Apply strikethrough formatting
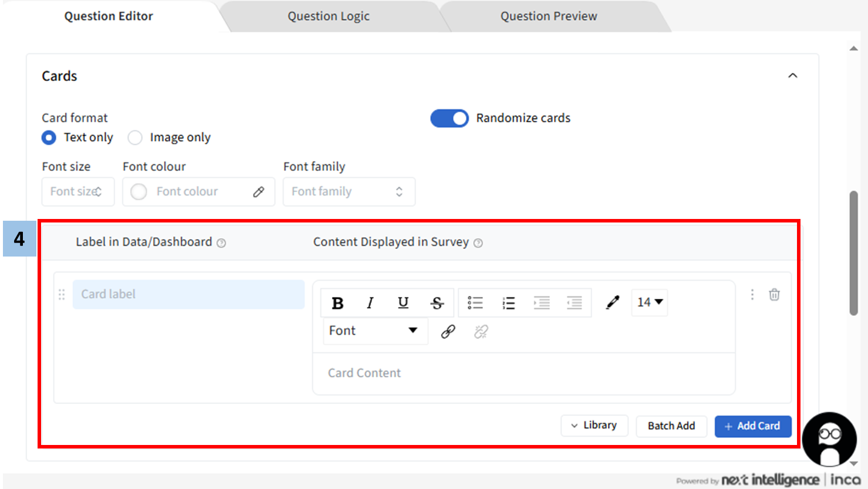The height and width of the screenshot is (489, 868). tap(437, 303)
